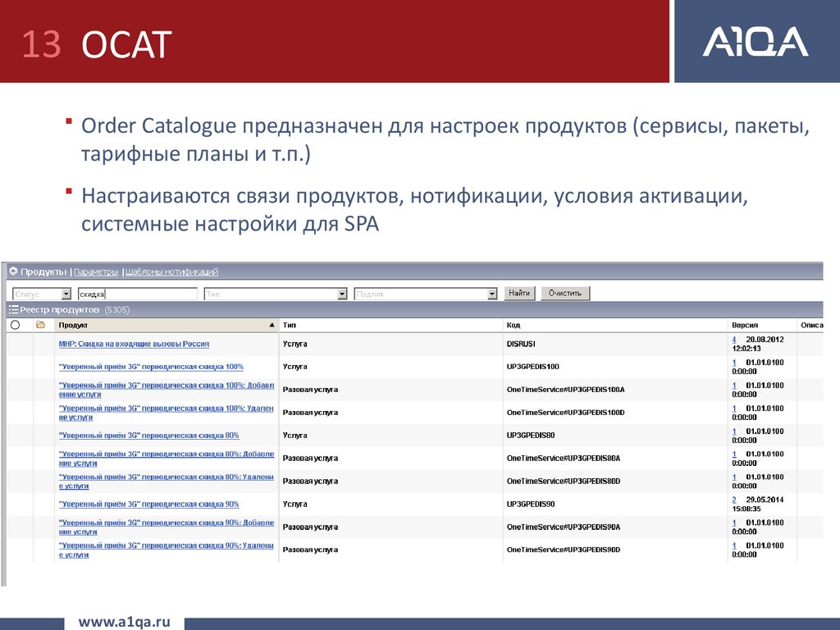
Task: Open 'скидка 100%: Удаление услуги' link
Action: click(x=166, y=413)
